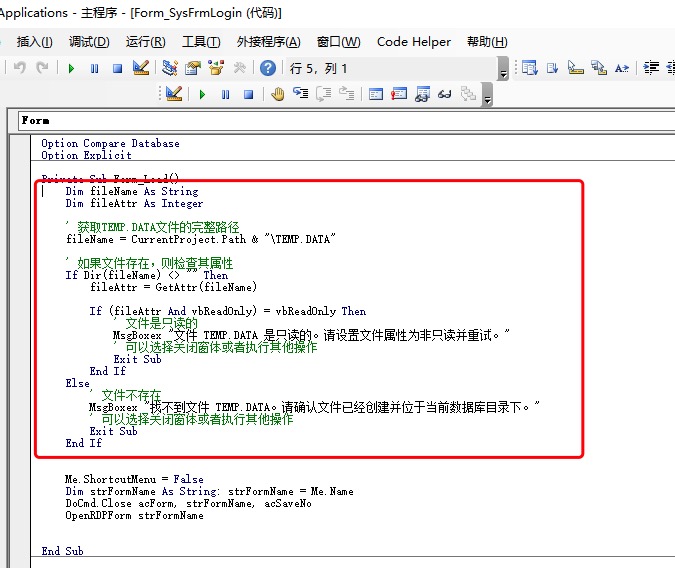This screenshot has height=568, width=675.
Task: Click the left margin indicator bar of code window
Action: click(20, 351)
